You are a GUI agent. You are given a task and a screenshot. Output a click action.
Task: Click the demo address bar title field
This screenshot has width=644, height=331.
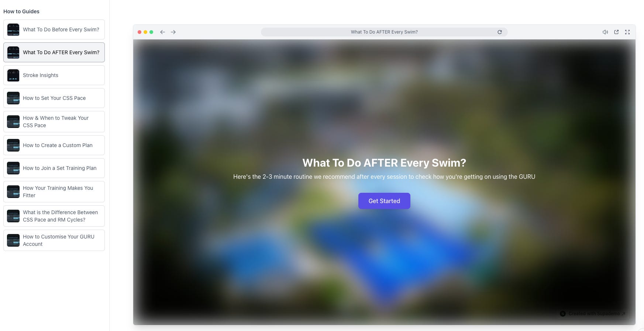pyautogui.click(x=384, y=32)
